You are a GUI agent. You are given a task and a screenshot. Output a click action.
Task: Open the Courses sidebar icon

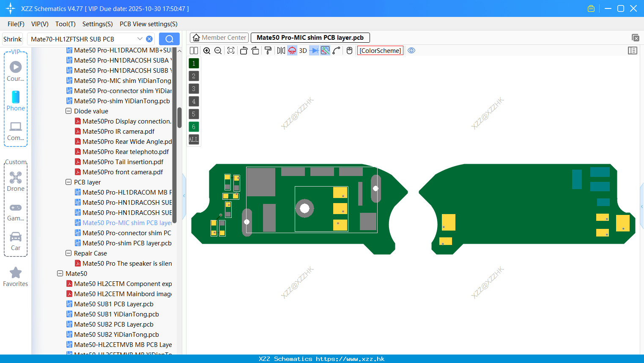click(x=16, y=71)
